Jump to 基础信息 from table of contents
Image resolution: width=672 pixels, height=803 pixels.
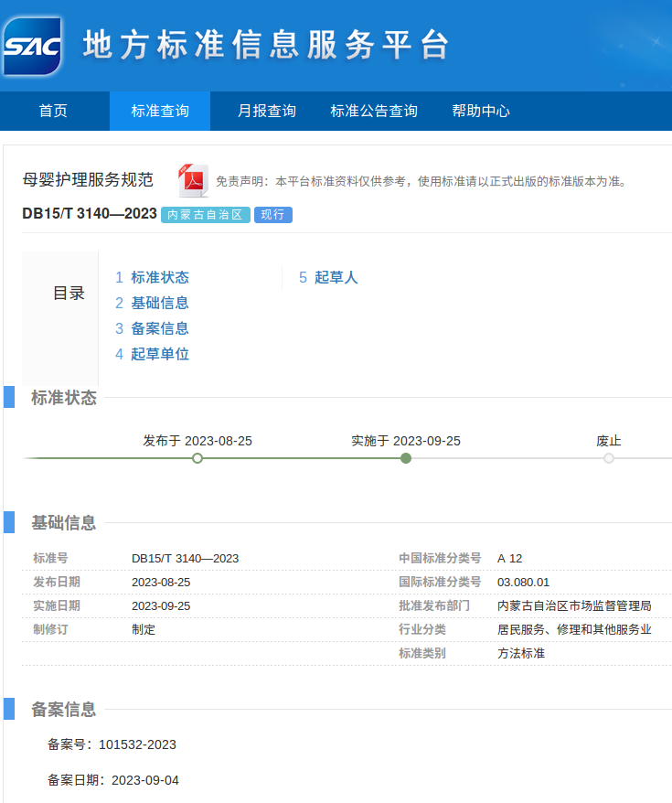click(159, 303)
